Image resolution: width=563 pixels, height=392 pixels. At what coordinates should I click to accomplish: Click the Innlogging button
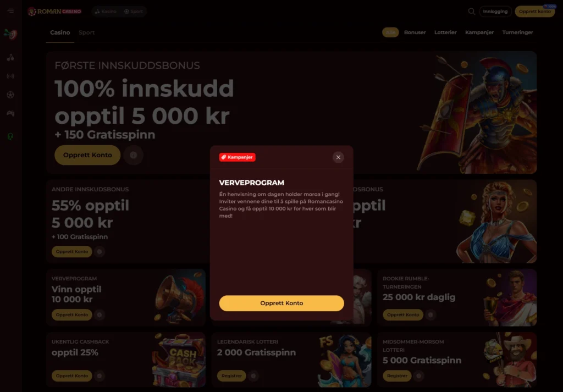(495, 12)
